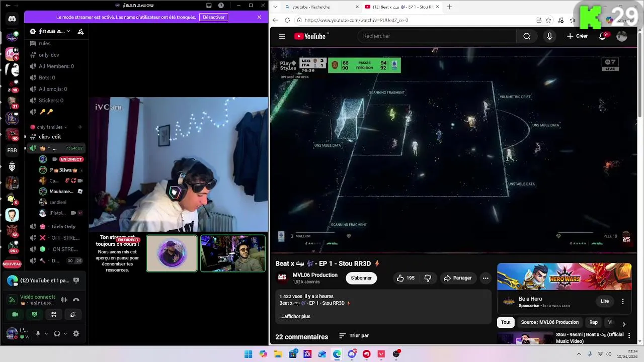Open the clips-edit text channel
The width and height of the screenshot is (644, 362).
[x=50, y=137]
